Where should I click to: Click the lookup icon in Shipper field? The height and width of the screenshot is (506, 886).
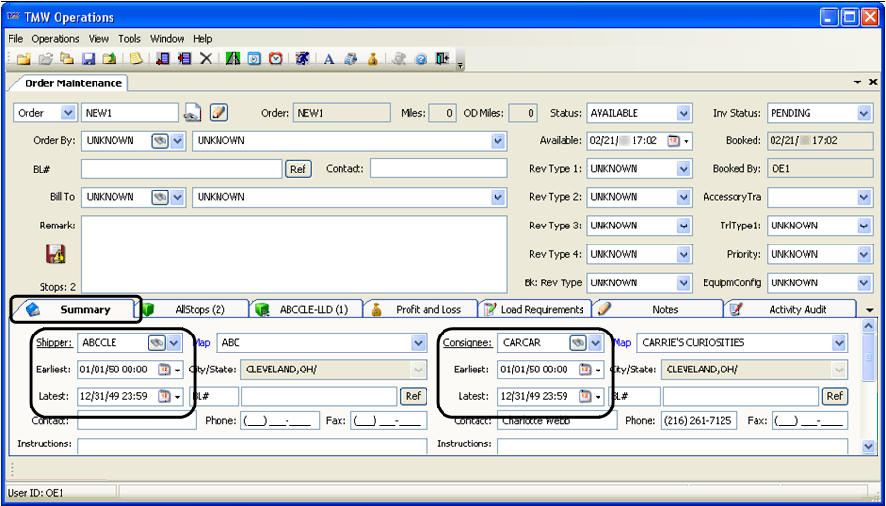157,343
